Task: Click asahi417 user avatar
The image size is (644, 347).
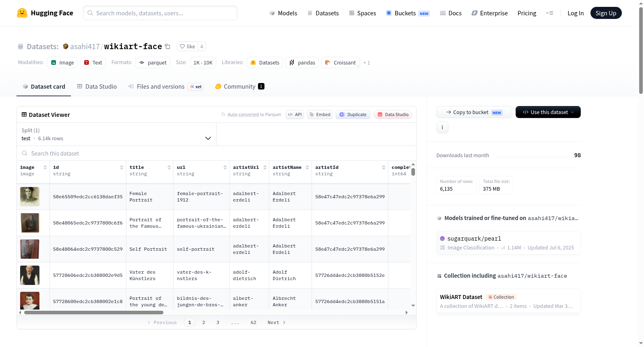Action: tap(66, 46)
